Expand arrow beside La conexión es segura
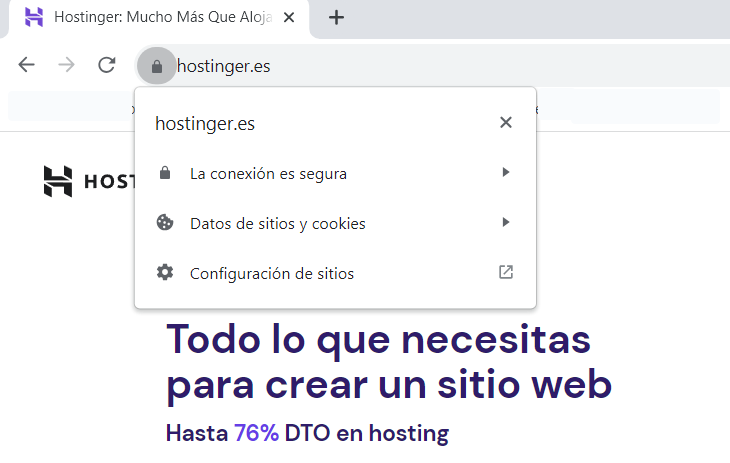Screen dimensions: 730x463 pos(506,172)
